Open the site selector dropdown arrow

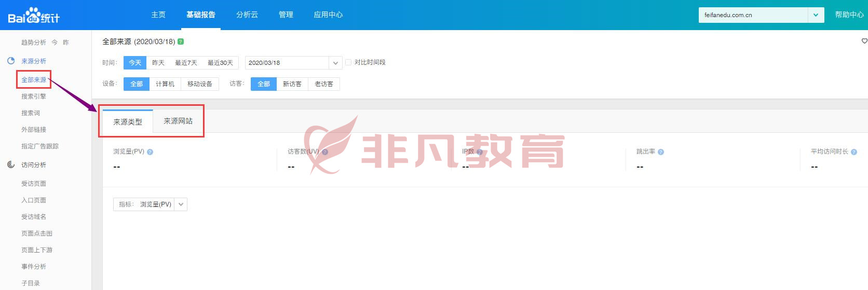pyautogui.click(x=816, y=15)
